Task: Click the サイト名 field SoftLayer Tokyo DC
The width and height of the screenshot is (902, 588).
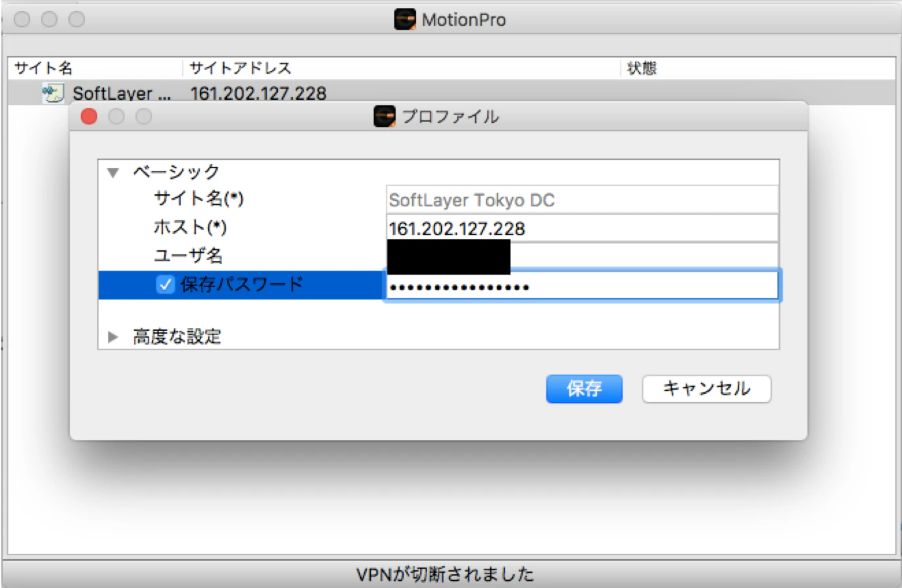Action: [582, 200]
